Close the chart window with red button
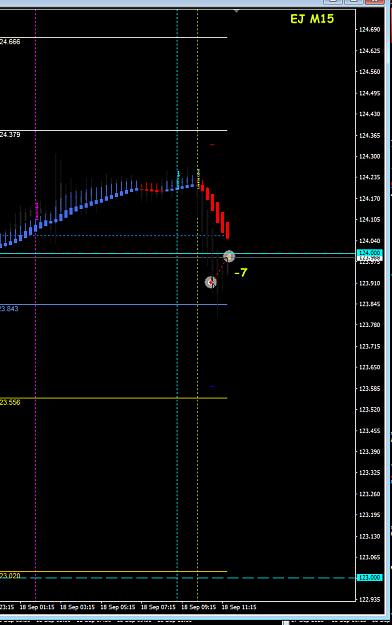 [x=374, y=2]
